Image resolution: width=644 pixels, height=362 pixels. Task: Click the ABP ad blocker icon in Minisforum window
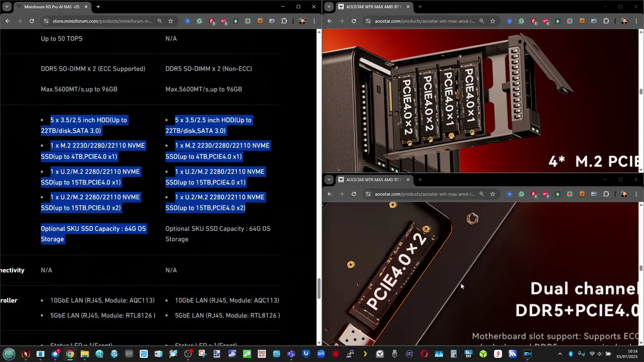pos(224,21)
